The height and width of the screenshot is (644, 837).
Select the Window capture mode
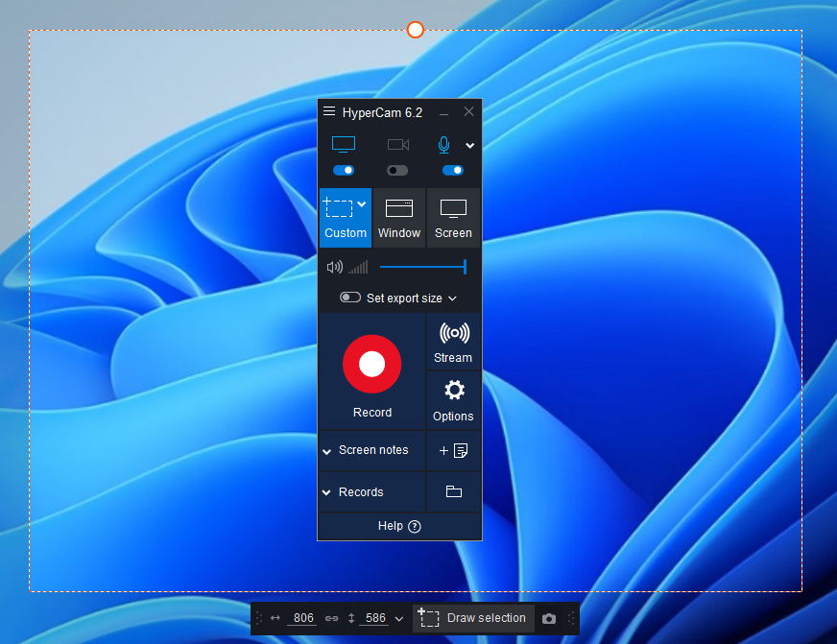(x=398, y=218)
